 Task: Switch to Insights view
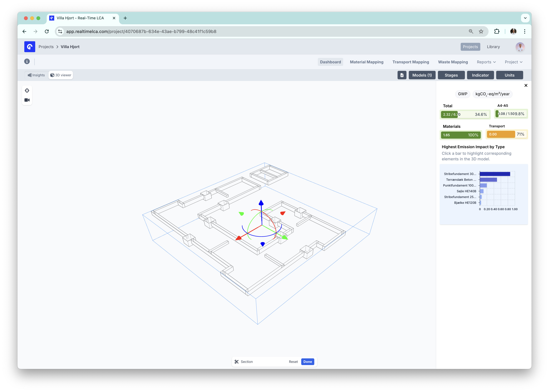pyautogui.click(x=36, y=75)
